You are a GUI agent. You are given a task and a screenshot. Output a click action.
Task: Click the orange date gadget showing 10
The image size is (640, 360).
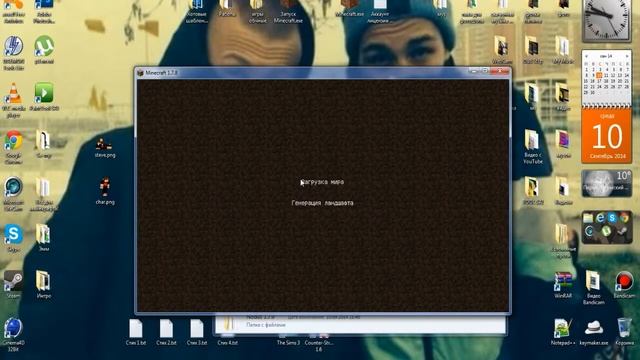[607, 136]
